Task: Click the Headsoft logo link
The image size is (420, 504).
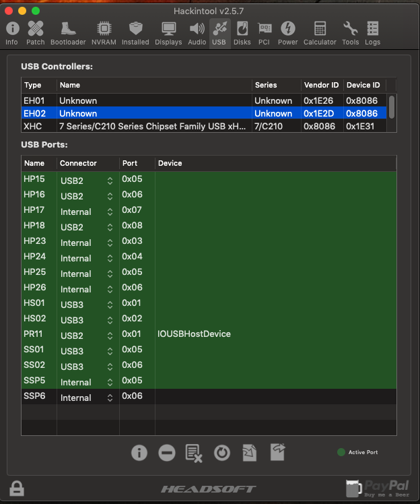Action: point(209,489)
